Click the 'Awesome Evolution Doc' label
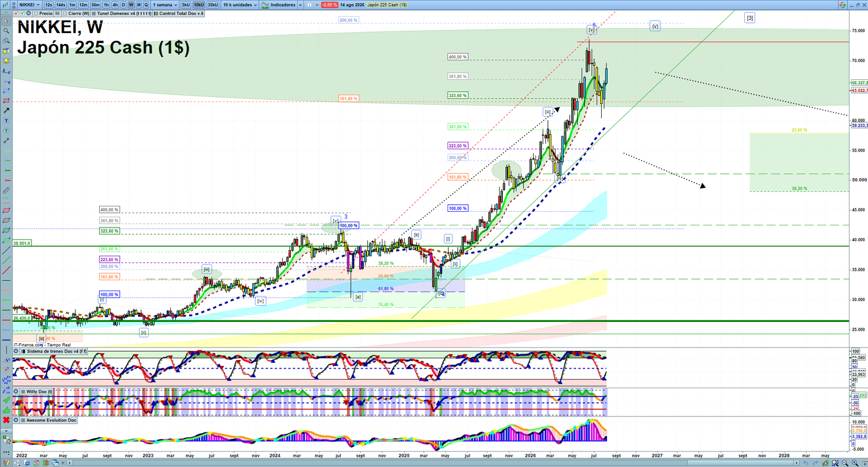Screen dimensions: 868x467 pyautogui.click(x=51, y=420)
